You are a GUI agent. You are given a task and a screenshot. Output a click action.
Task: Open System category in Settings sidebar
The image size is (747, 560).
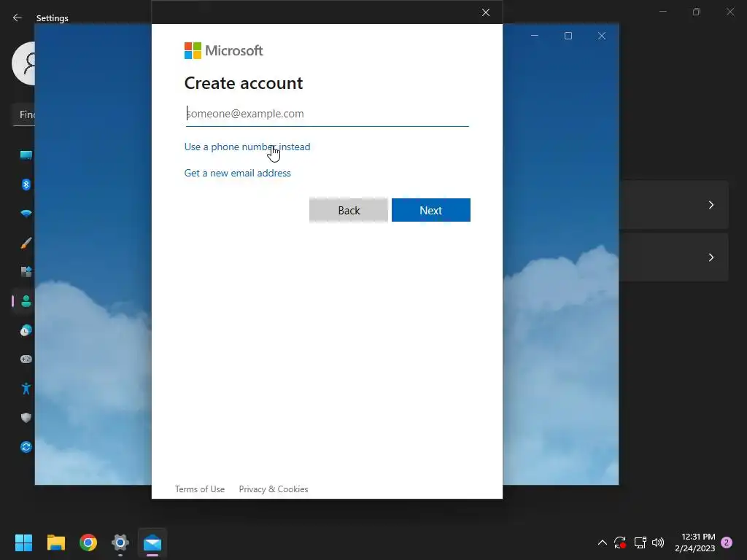coord(26,155)
